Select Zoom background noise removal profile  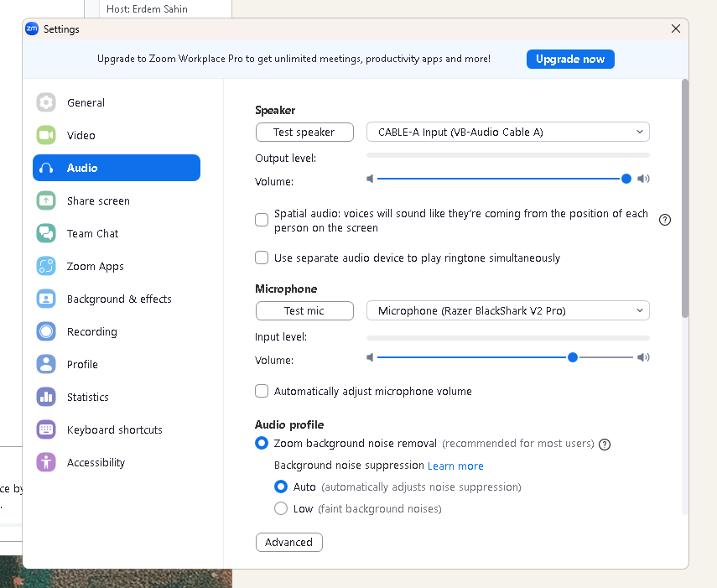coord(262,443)
